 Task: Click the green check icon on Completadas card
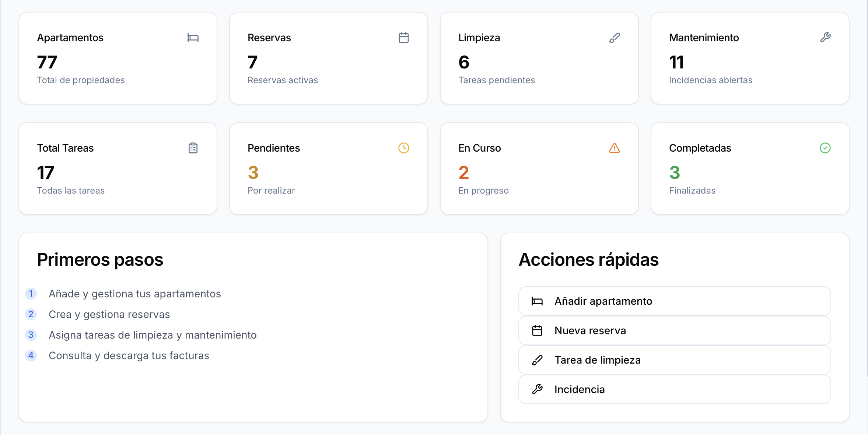point(825,148)
